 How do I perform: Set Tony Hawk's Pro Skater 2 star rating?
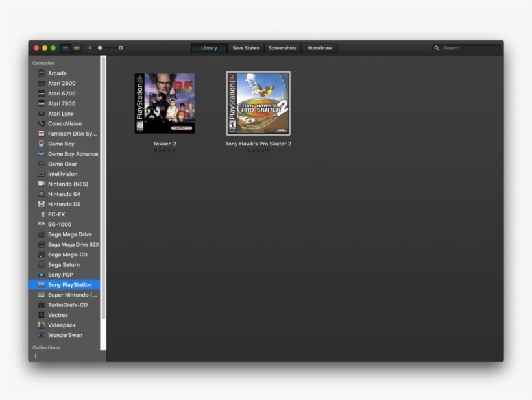click(x=258, y=151)
